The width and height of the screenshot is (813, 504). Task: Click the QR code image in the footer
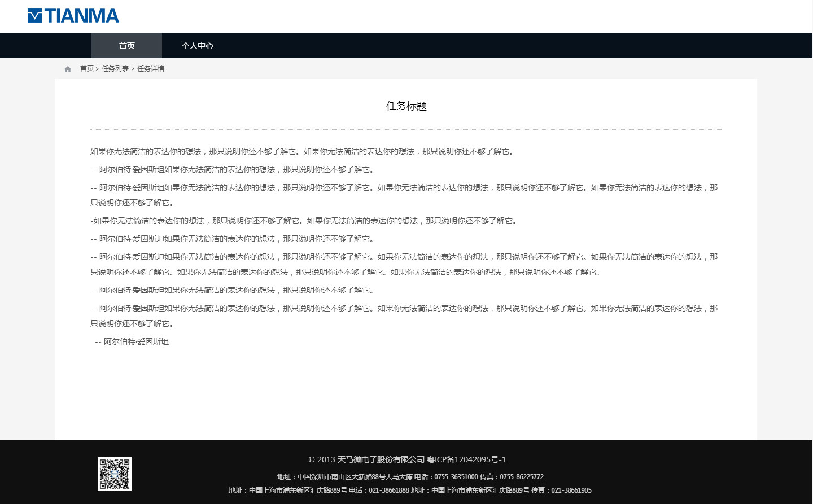tap(114, 475)
